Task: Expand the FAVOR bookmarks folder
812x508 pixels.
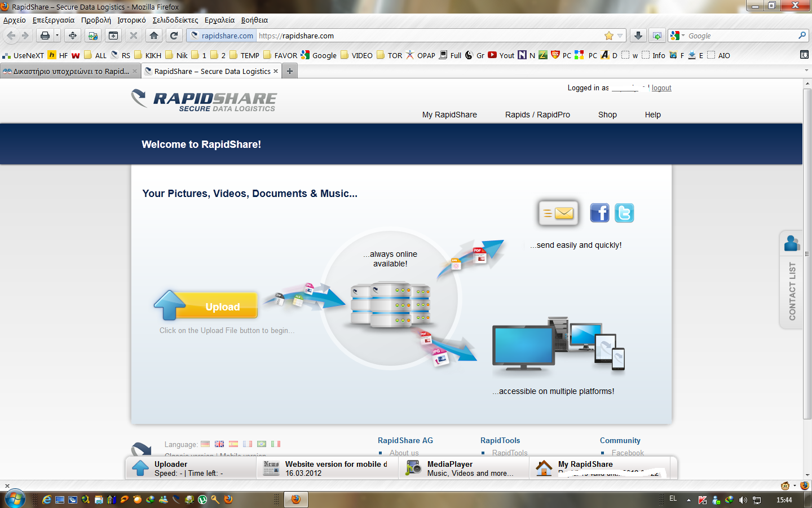Action: 280,55
